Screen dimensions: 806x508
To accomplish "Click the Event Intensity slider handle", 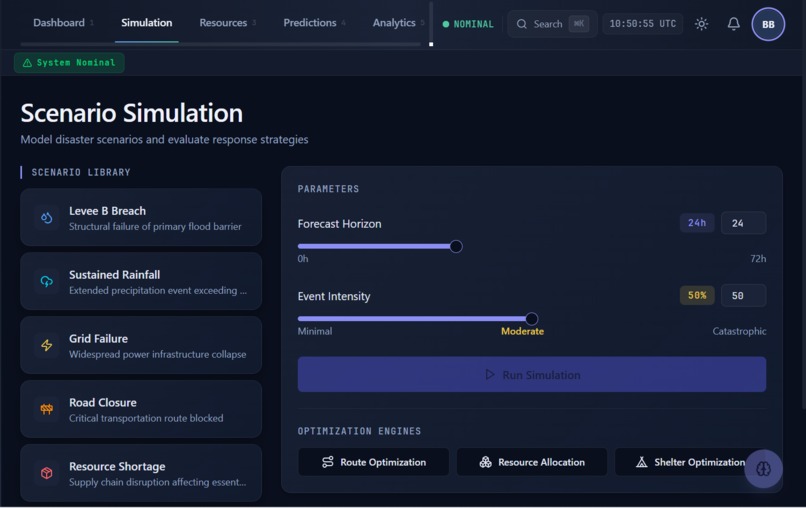I will [532, 319].
